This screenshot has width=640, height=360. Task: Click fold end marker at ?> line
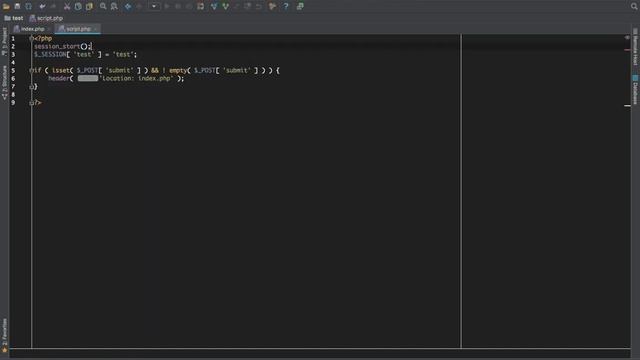click(x=31, y=103)
